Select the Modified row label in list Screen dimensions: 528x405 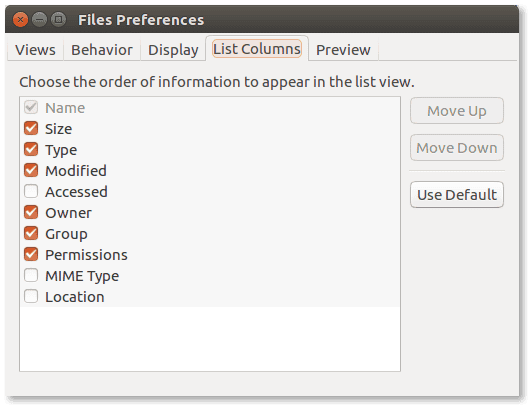tap(76, 171)
